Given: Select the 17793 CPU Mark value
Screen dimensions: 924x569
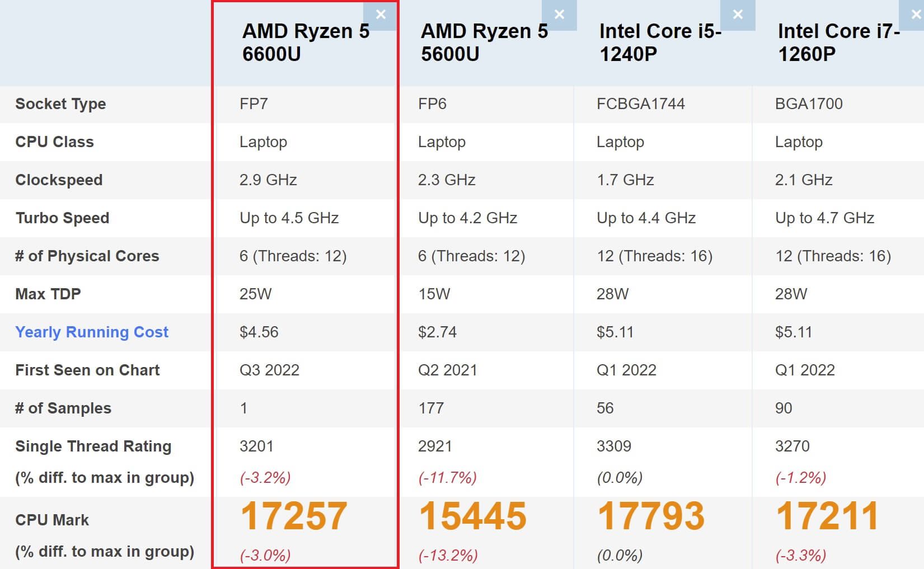Looking at the screenshot, I should pos(651,516).
